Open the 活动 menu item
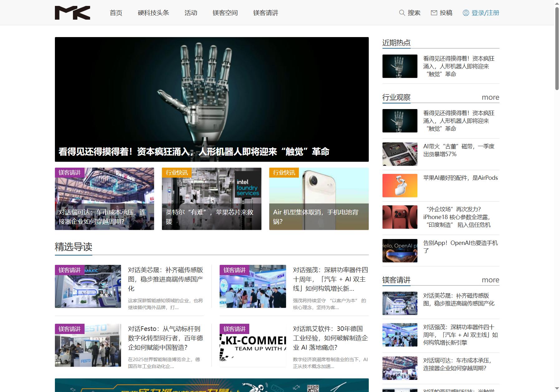Screen dimensions: 560x392 (191, 13)
